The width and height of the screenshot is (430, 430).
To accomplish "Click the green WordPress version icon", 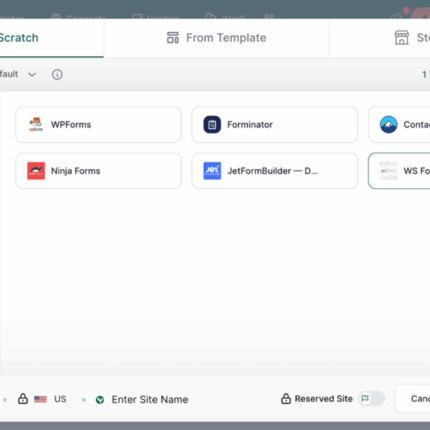I will pos(100,400).
